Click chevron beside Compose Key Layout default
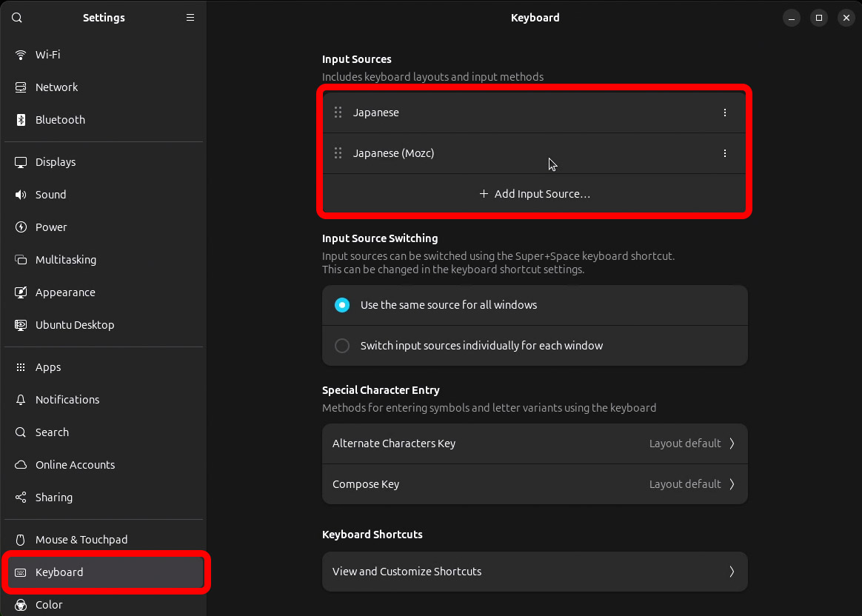This screenshot has width=862, height=616. (x=732, y=484)
